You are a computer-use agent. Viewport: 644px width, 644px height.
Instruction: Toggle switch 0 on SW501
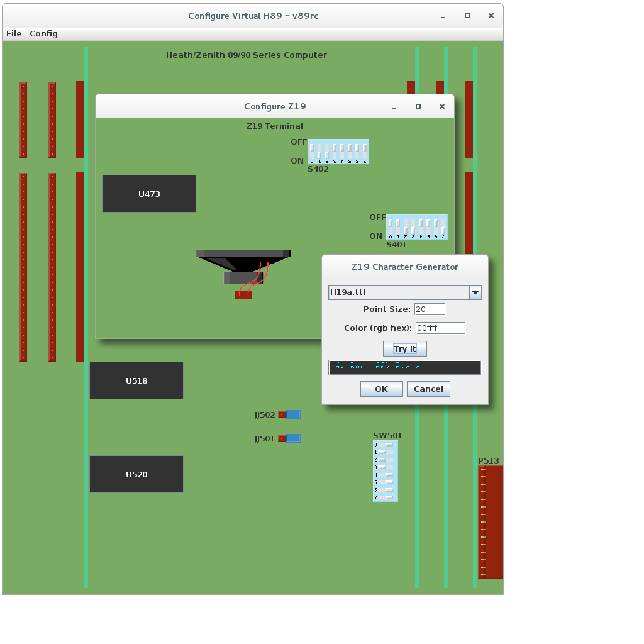(386, 445)
